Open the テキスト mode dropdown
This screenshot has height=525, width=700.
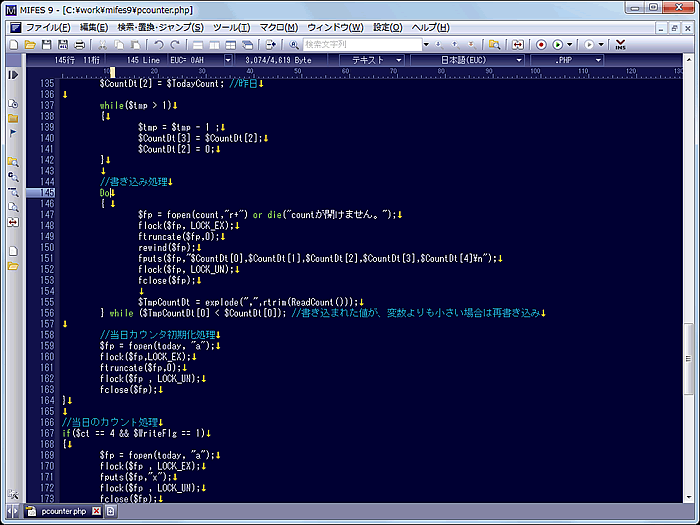(x=368, y=60)
